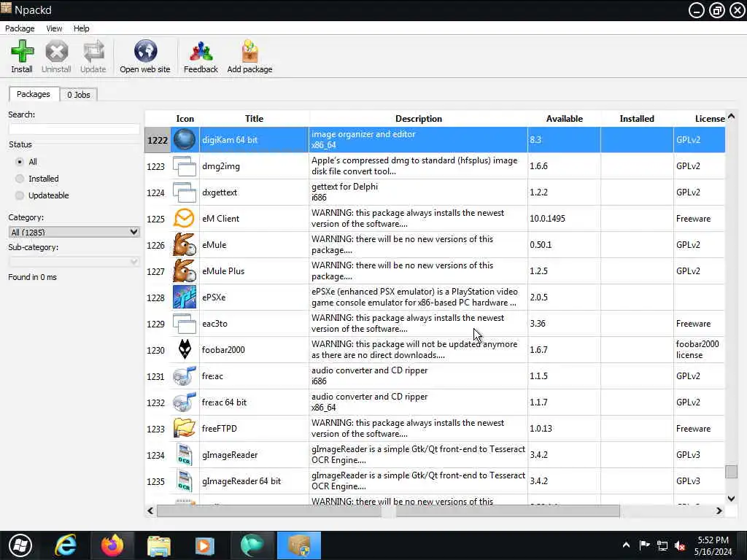Click the Update toolbar icon
The height and width of the screenshot is (560, 747).
click(x=93, y=52)
